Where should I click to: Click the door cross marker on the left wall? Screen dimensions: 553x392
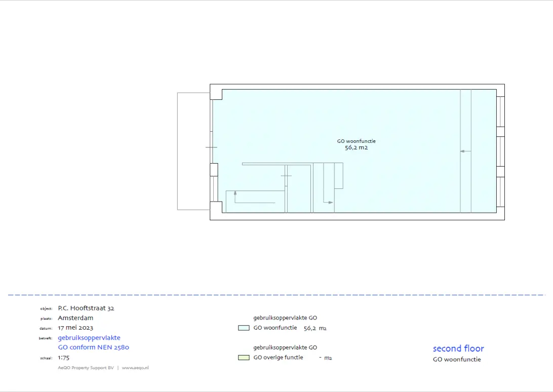click(x=211, y=147)
